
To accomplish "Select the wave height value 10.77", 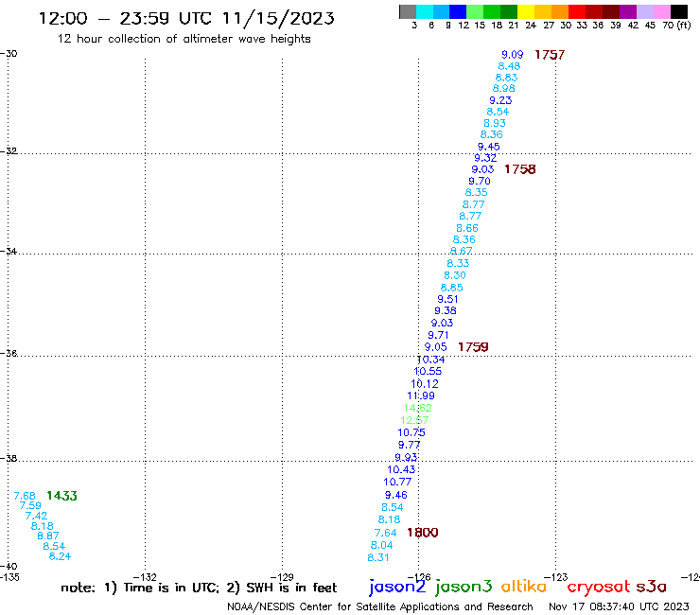I will tap(397, 482).
